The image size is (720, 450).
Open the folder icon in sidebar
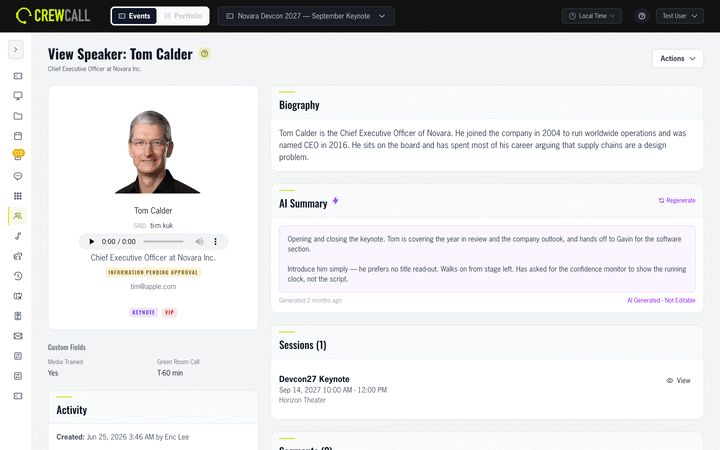(18, 116)
